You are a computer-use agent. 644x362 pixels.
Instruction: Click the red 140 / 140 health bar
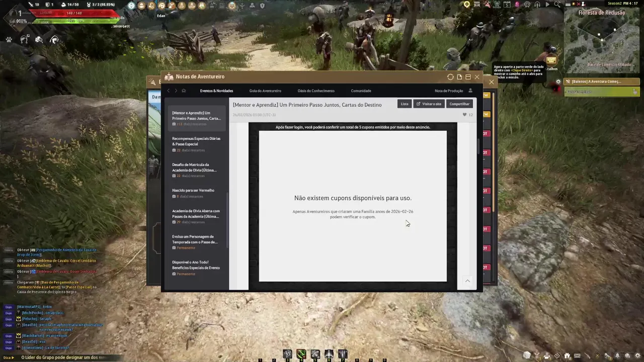74,13
